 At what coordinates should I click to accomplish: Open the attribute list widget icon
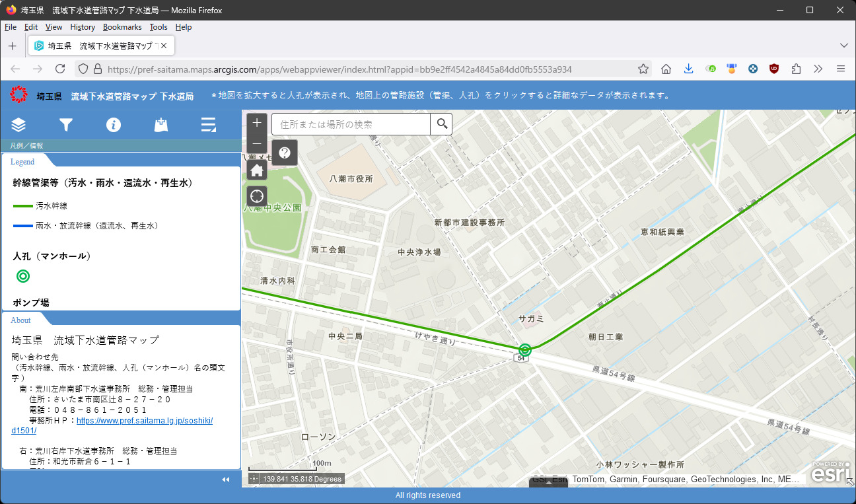tap(209, 125)
